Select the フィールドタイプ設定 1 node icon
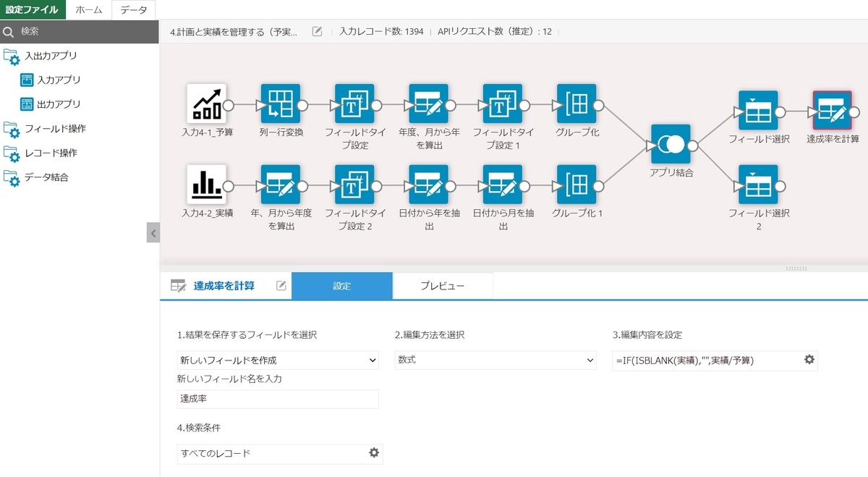This screenshot has width=868, height=477. [503, 104]
